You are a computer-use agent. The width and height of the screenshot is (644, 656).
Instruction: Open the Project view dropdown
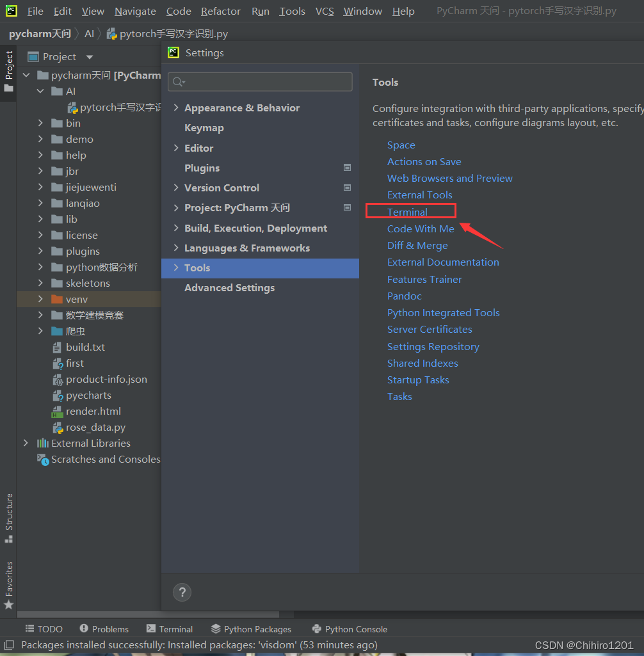coord(89,57)
